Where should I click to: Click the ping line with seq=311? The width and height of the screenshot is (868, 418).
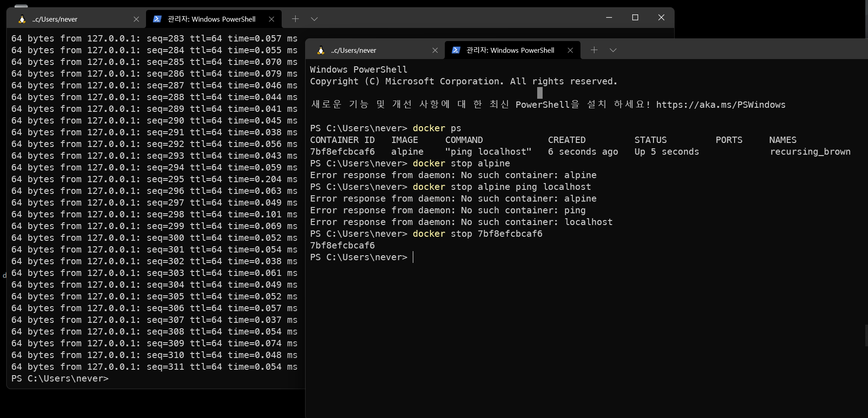(154, 367)
